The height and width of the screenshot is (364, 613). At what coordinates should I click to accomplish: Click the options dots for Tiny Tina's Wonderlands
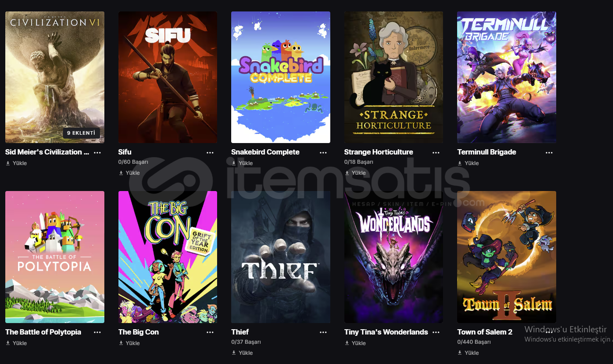(436, 332)
